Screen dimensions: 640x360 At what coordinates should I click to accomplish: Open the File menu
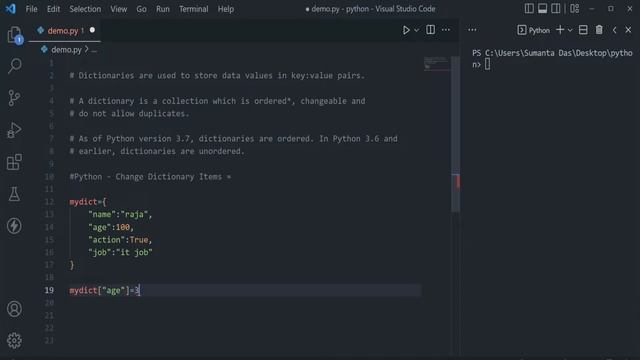coord(31,9)
